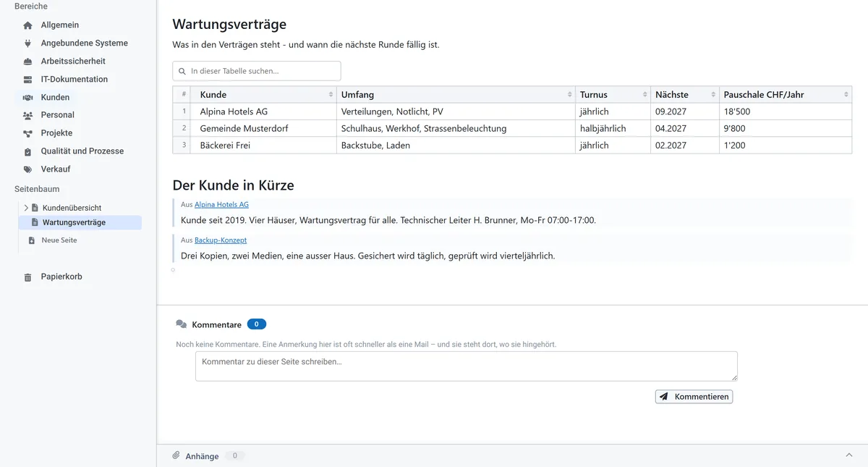Click the Verkauf tags icon

point(27,169)
